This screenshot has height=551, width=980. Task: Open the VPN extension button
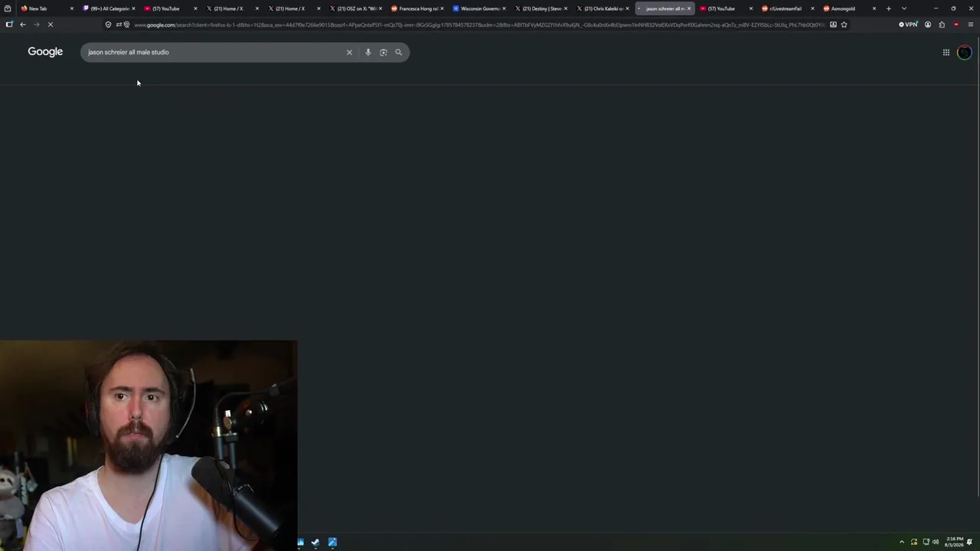point(908,24)
